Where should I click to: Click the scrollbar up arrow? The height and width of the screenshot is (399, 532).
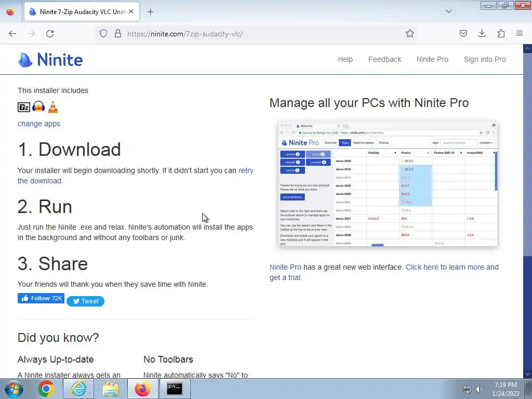(527, 48)
